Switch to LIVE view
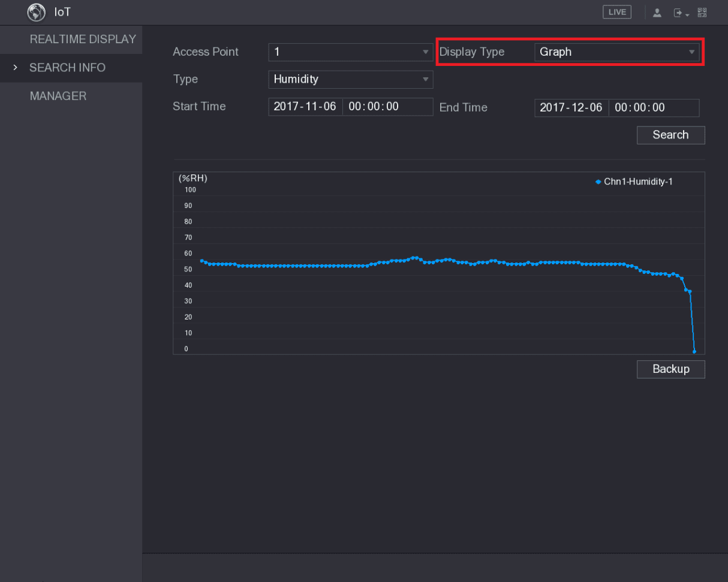 click(617, 12)
